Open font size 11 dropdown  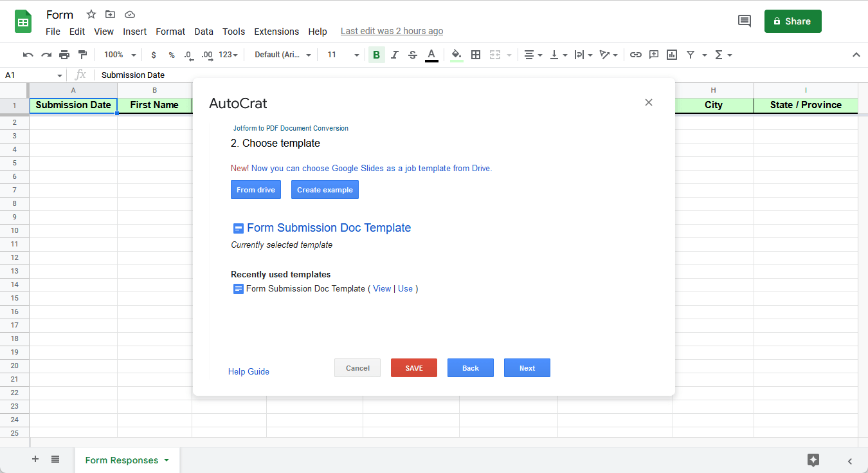coord(343,55)
